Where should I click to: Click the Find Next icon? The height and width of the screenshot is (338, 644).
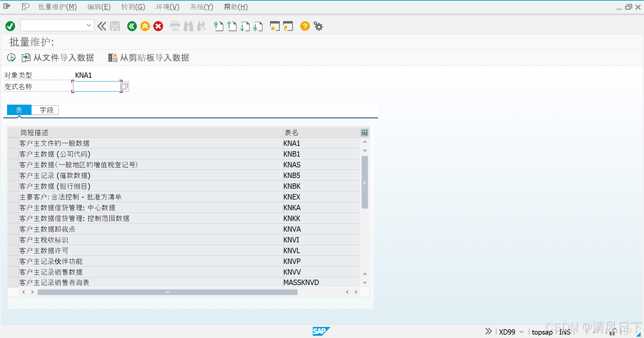pyautogui.click(x=202, y=26)
